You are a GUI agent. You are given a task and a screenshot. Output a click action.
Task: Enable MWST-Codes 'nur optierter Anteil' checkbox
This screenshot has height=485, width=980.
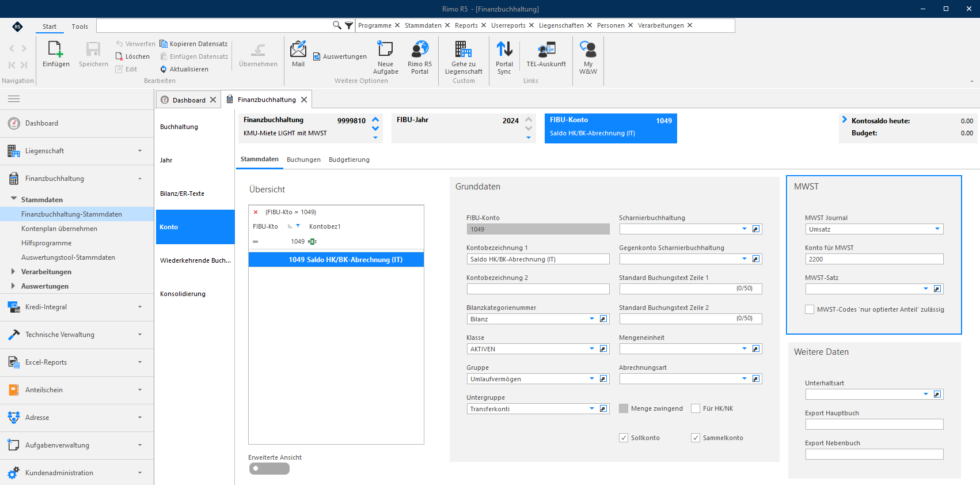point(810,309)
